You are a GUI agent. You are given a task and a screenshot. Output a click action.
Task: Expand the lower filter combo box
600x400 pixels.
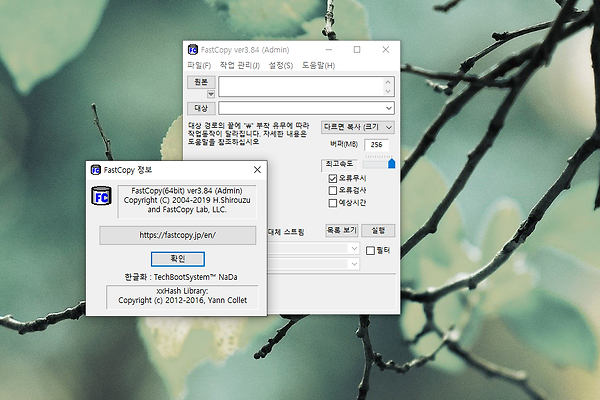354,264
